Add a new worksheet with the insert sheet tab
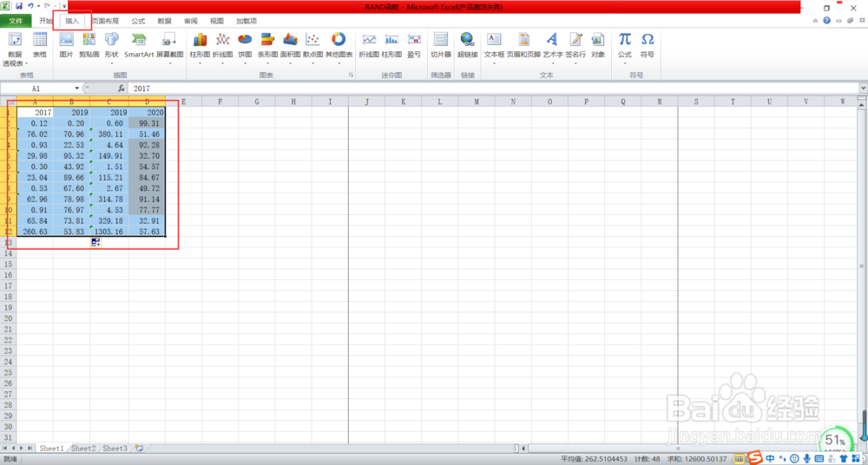The height and width of the screenshot is (465, 868). 139,449
